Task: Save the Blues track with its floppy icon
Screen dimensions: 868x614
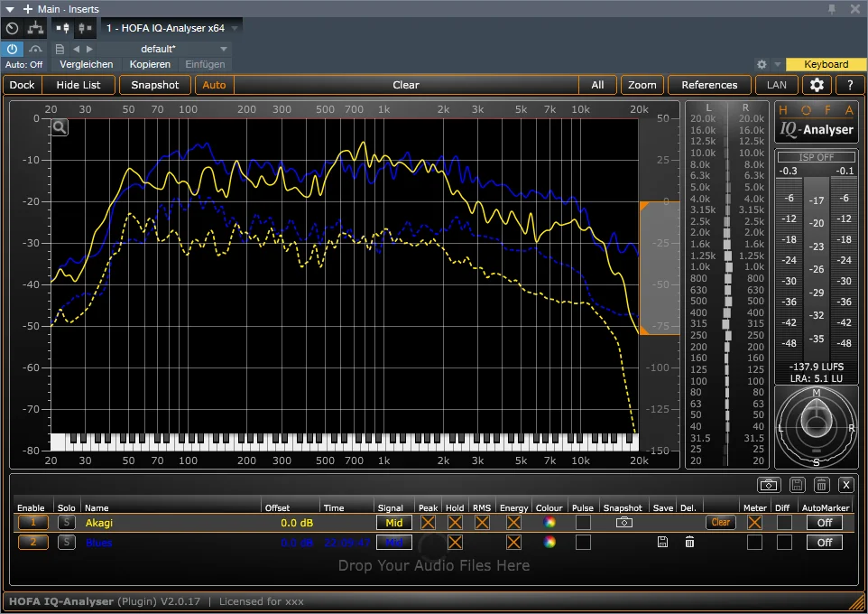Action: coord(662,542)
